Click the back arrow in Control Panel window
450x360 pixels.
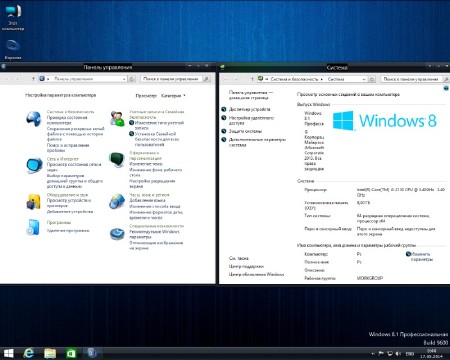click(7, 79)
